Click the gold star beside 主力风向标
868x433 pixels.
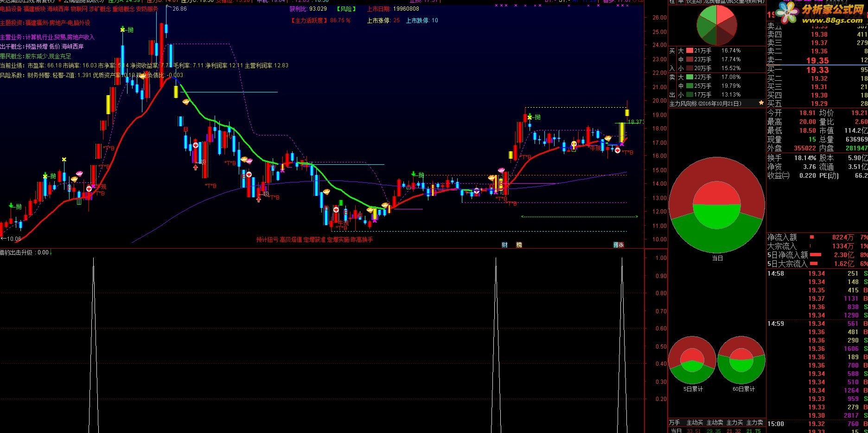[761, 103]
